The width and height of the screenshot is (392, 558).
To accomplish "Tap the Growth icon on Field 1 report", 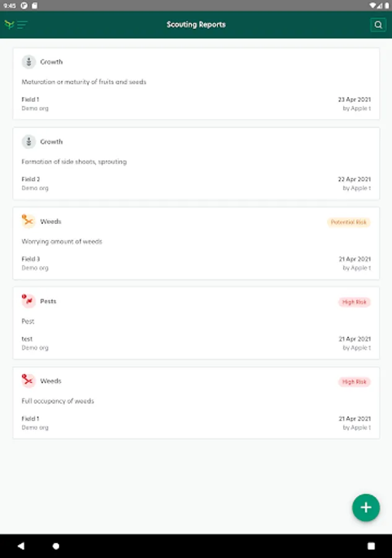I will (x=28, y=62).
